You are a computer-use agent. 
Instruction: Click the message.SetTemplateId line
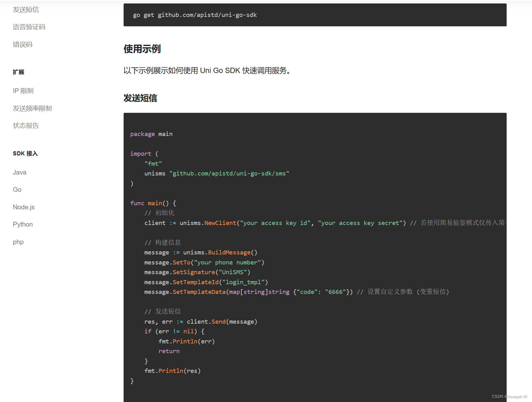[206, 282]
